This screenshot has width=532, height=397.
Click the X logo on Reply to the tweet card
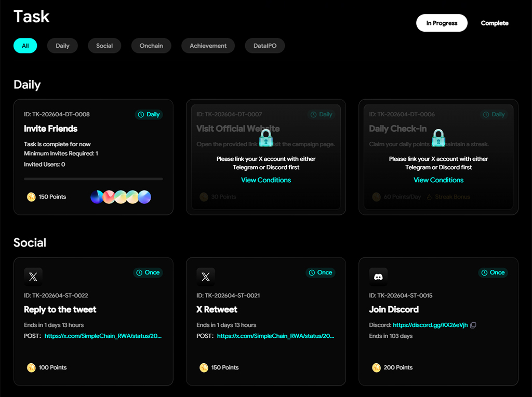pos(33,277)
